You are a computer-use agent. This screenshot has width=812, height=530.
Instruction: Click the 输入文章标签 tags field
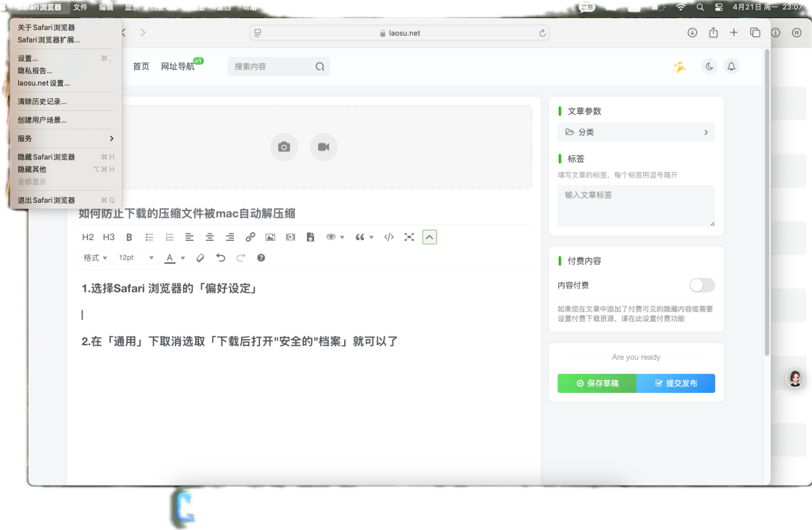tap(636, 206)
